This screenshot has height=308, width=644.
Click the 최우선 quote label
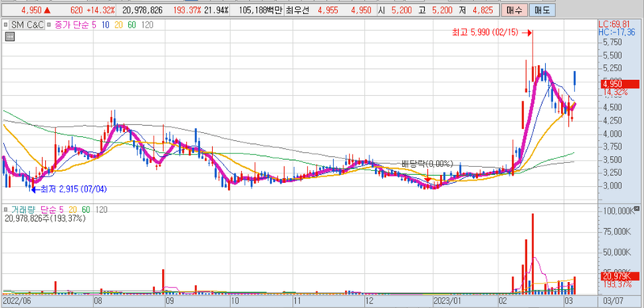pos(297,10)
